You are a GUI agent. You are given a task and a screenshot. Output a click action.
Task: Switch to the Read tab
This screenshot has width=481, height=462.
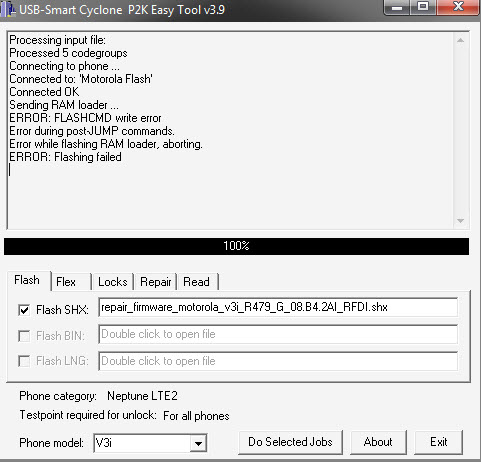tap(197, 282)
